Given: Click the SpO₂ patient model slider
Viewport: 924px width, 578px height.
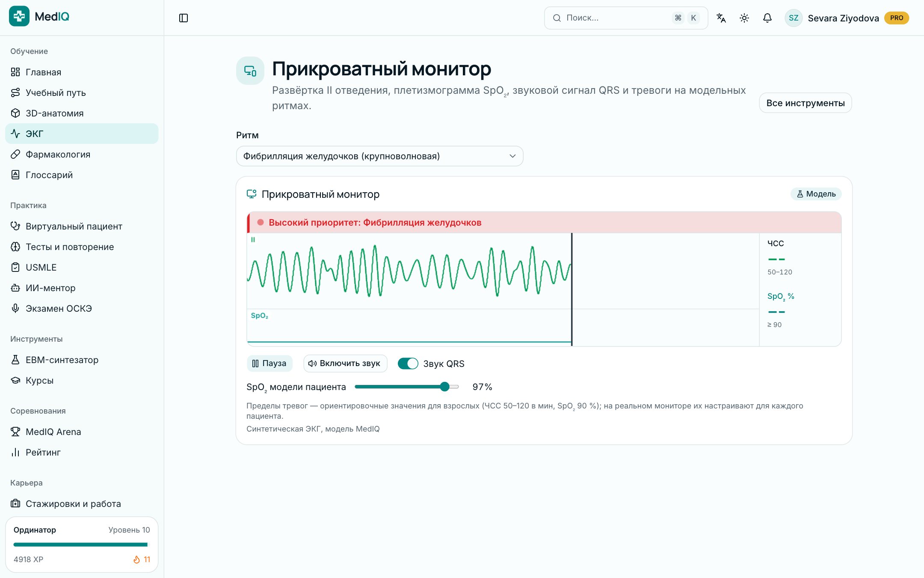Looking at the screenshot, I should (x=407, y=387).
